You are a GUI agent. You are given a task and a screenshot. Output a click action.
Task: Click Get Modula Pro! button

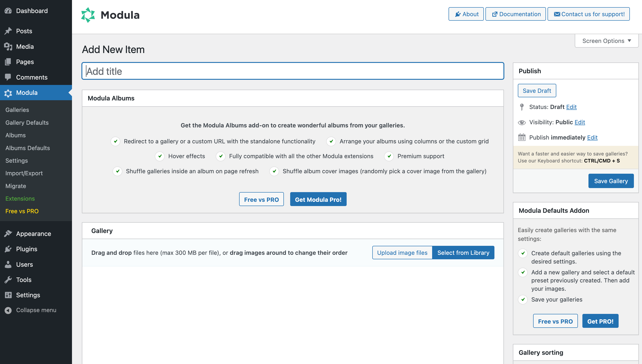pos(318,200)
